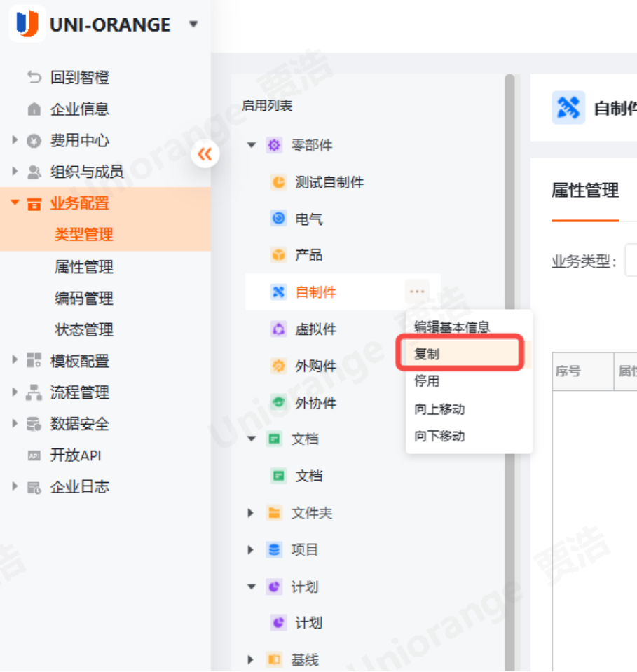Click the 电气 type icon

278,219
